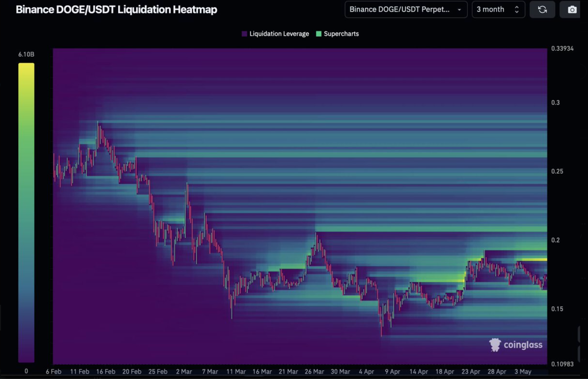The height and width of the screenshot is (379, 588).
Task: Click the 0.3 price axis label
Action: (555, 103)
